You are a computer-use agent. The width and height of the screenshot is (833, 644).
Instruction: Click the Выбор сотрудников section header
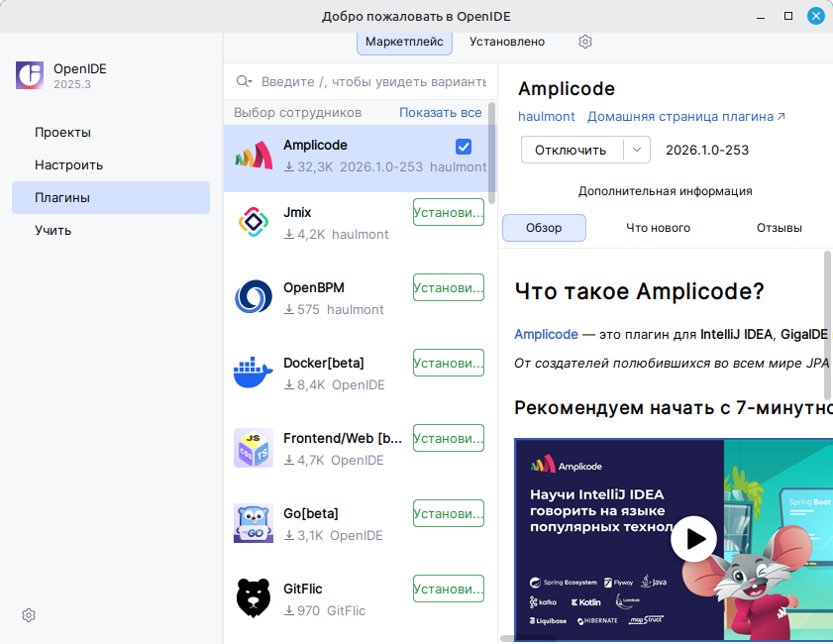coord(297,113)
